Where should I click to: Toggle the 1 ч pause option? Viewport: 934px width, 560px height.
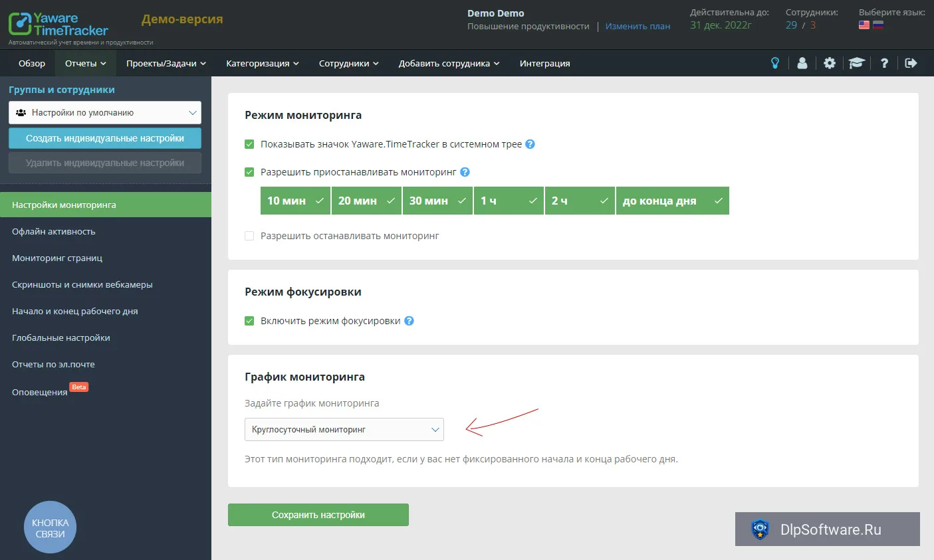[509, 201]
